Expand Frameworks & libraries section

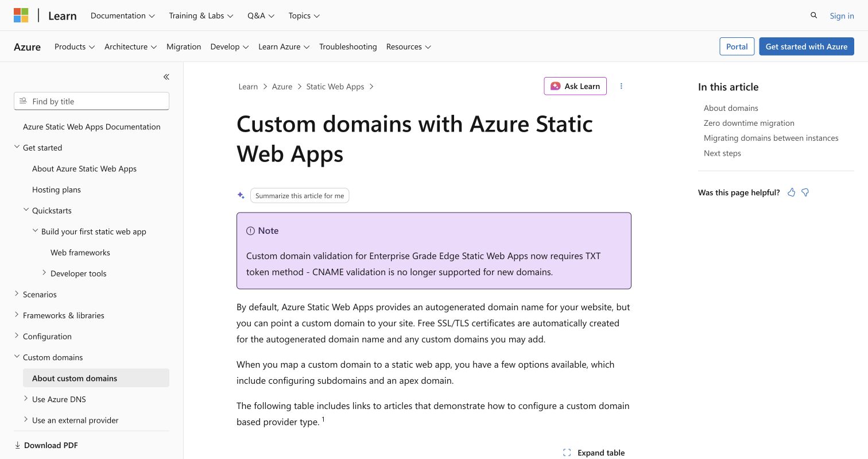click(17, 315)
